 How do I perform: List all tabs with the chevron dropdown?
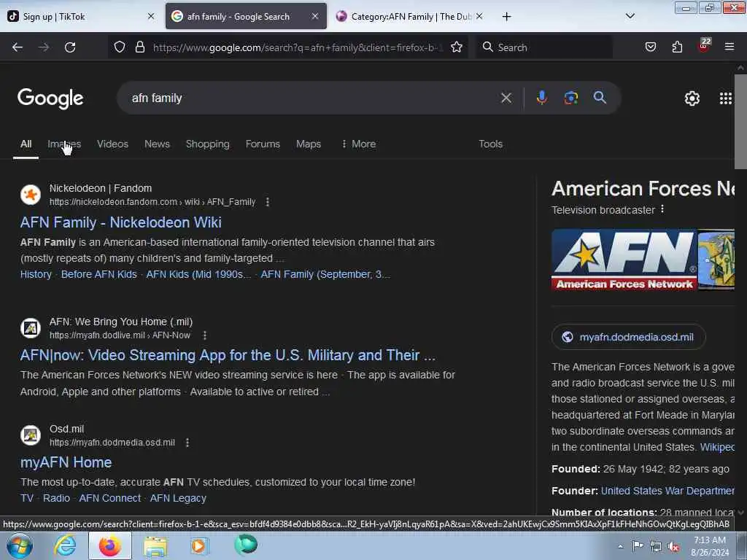point(630,16)
